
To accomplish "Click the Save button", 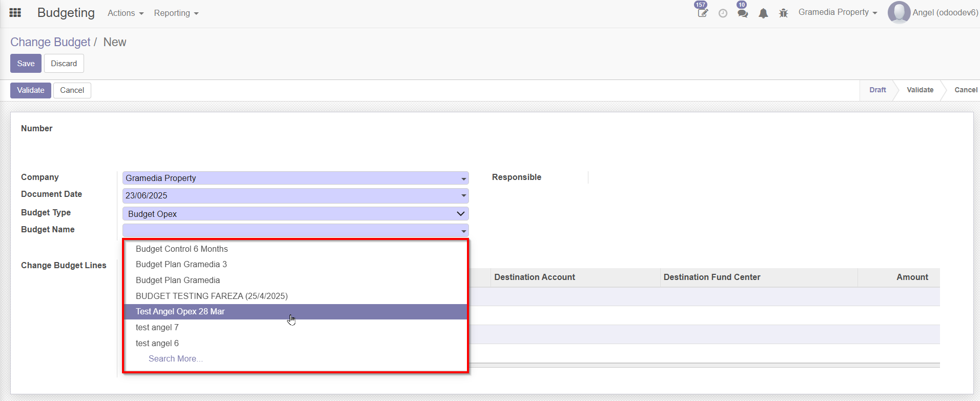I will tap(26, 64).
